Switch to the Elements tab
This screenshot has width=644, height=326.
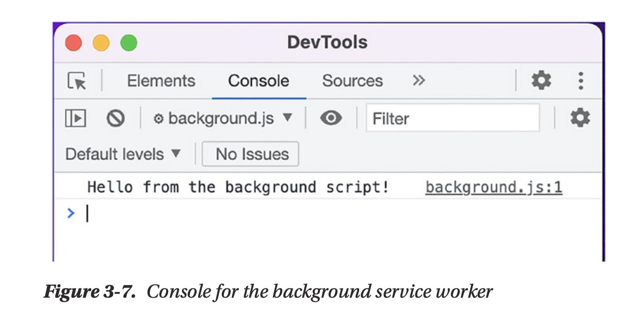[x=161, y=81]
